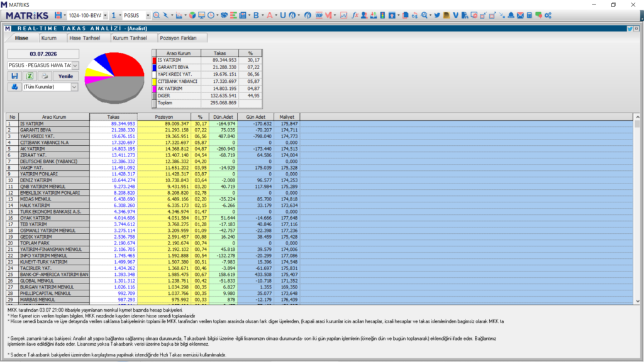
Task: Click the fx formula icon in the toolbar
Action: 355,16
